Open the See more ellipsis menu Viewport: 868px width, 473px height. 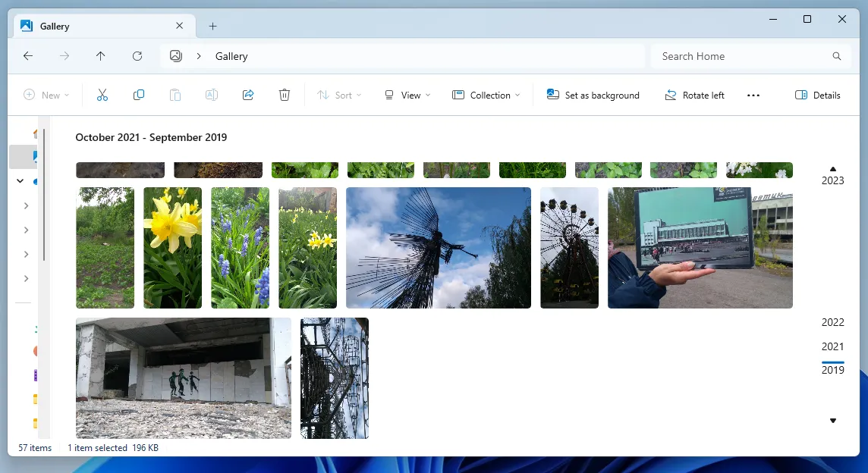[753, 95]
